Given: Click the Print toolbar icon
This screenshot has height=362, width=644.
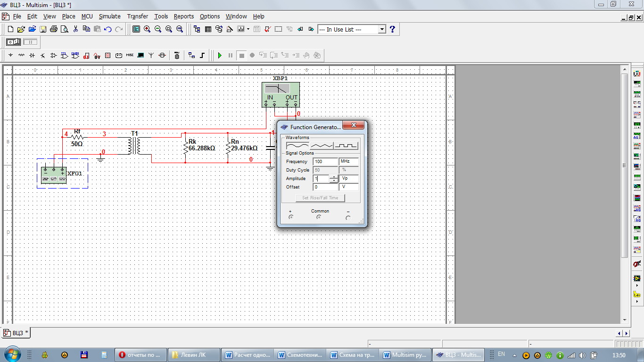Looking at the screenshot, I should [54, 29].
